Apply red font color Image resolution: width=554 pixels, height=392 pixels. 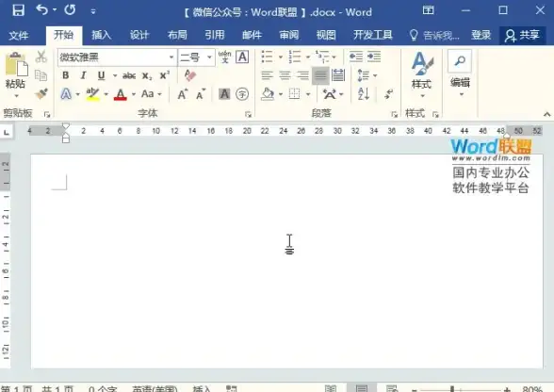121,94
